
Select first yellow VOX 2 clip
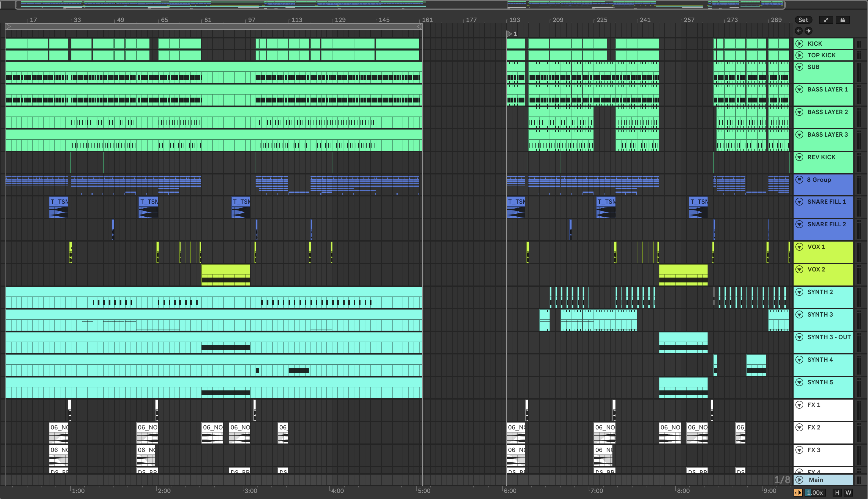click(x=226, y=275)
